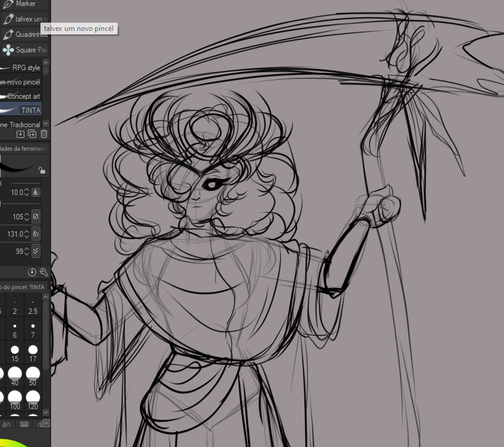Pick brush size preset 50
The width and height of the screenshot is (504, 447).
pyautogui.click(x=33, y=377)
